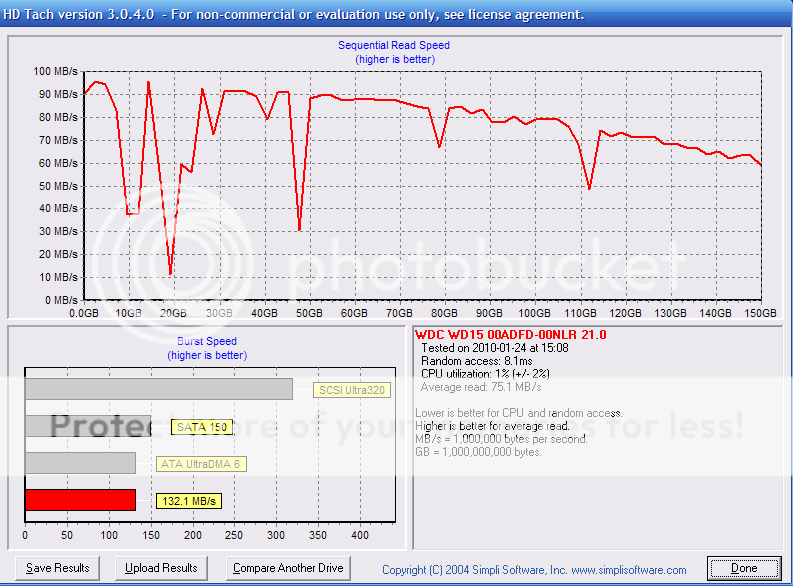This screenshot has height=586, width=793.
Task: Click the Save Results button
Action: click(x=57, y=568)
